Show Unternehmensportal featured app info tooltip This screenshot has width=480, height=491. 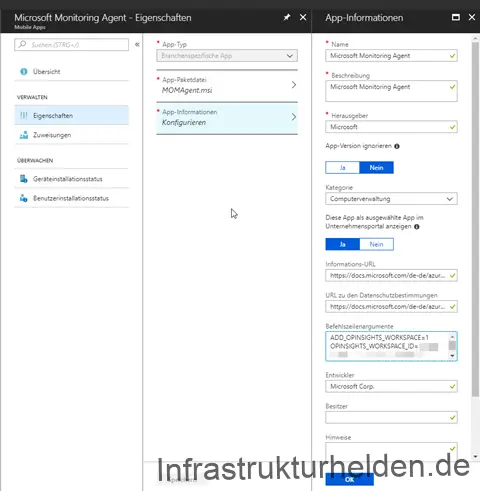[417, 227]
